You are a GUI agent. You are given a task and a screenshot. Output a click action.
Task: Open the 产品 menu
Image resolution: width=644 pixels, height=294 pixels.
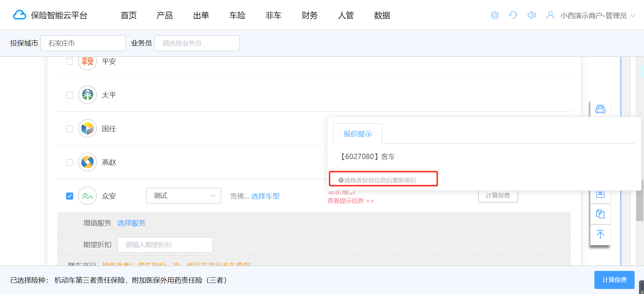click(x=165, y=15)
